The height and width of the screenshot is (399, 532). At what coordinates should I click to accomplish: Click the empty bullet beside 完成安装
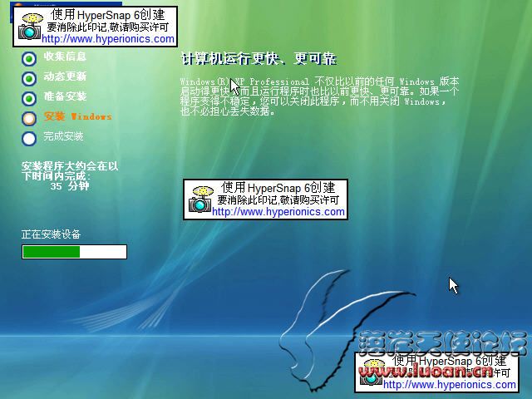29,139
